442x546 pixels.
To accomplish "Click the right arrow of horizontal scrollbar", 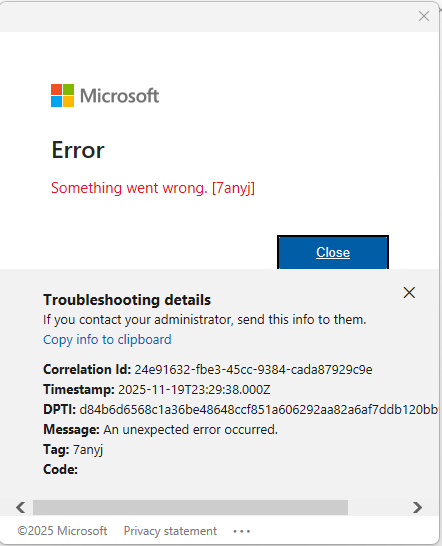I will [417, 507].
